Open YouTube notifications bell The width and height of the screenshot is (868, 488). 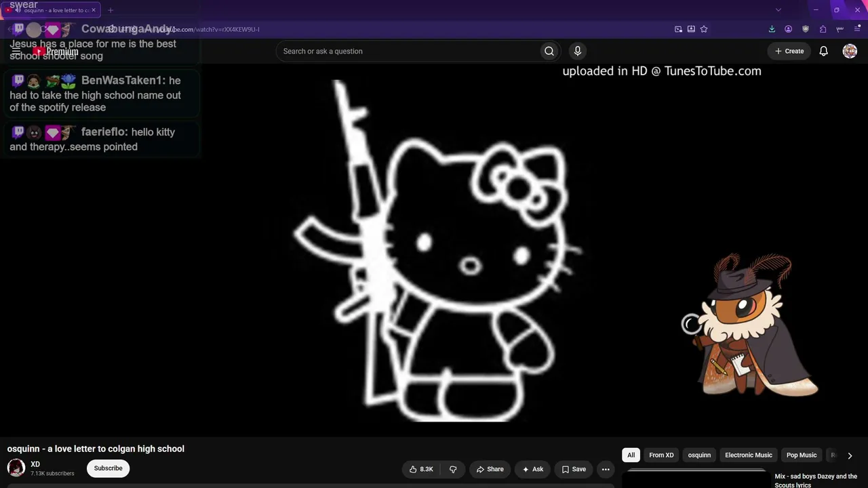(x=823, y=51)
